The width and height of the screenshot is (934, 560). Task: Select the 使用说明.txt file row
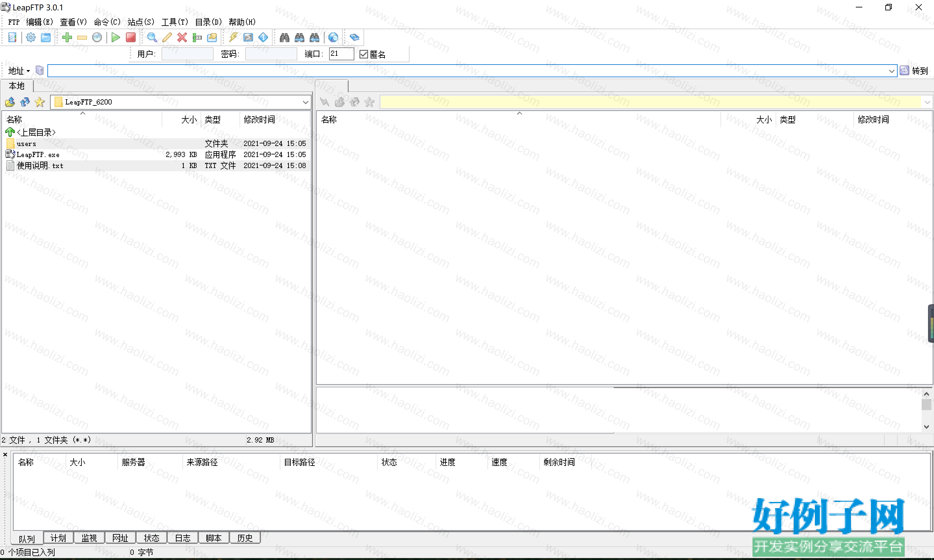tap(157, 166)
